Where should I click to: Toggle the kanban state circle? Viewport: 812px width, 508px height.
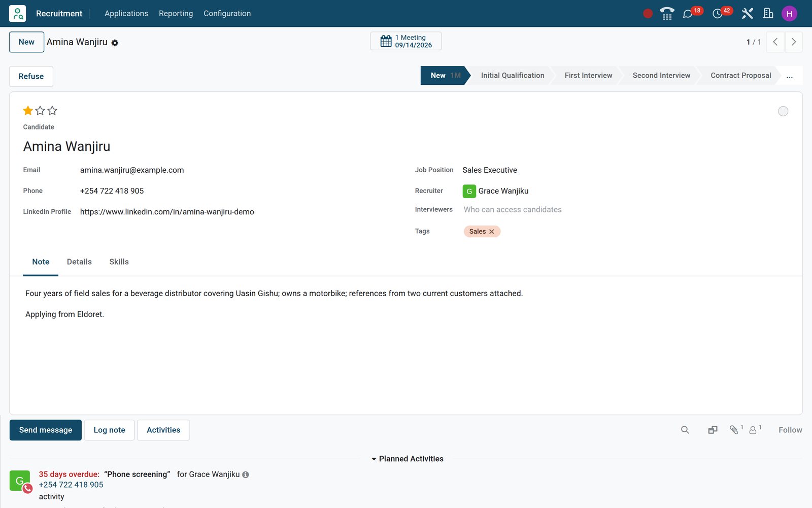click(x=783, y=111)
